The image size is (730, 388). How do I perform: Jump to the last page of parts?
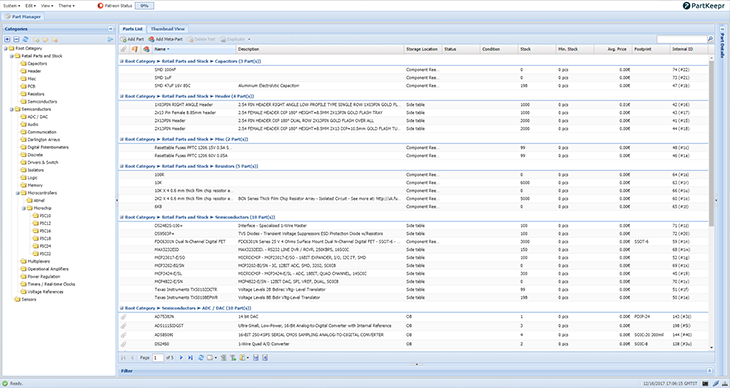point(190,358)
